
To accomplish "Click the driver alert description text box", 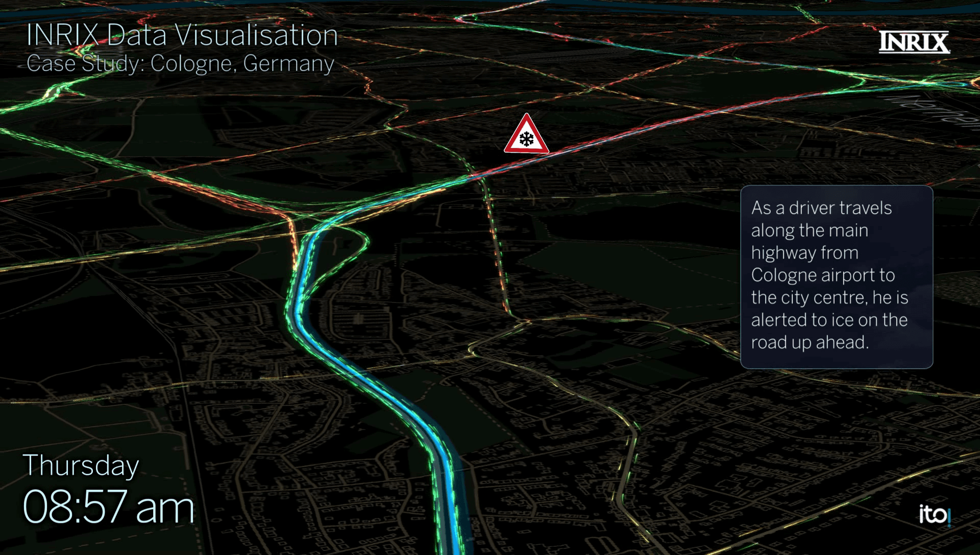I will pyautogui.click(x=837, y=276).
